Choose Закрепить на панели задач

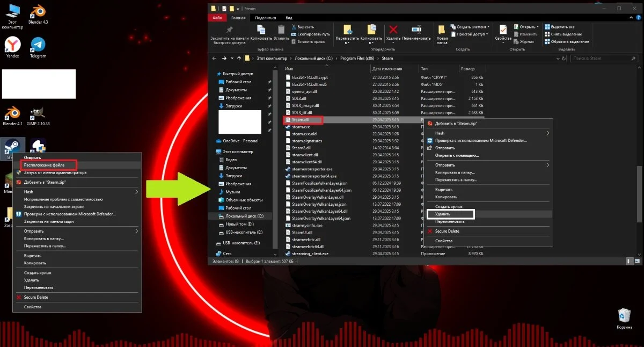[x=77, y=221]
